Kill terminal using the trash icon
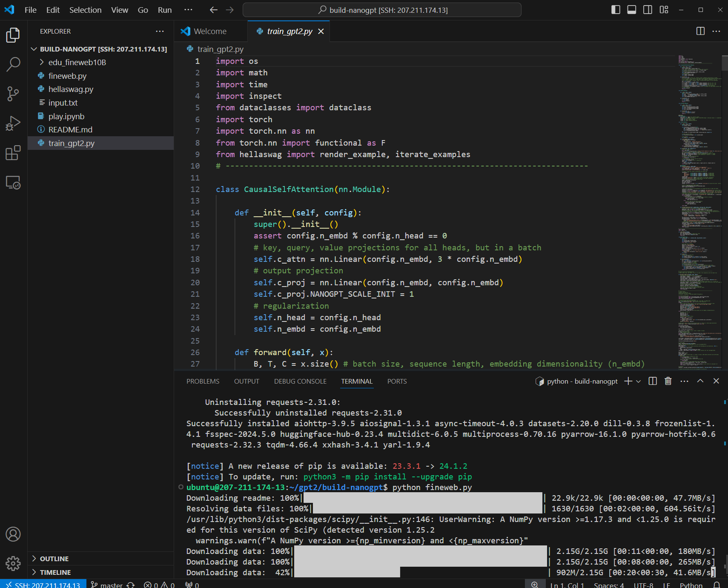The height and width of the screenshot is (588, 728). click(x=668, y=381)
